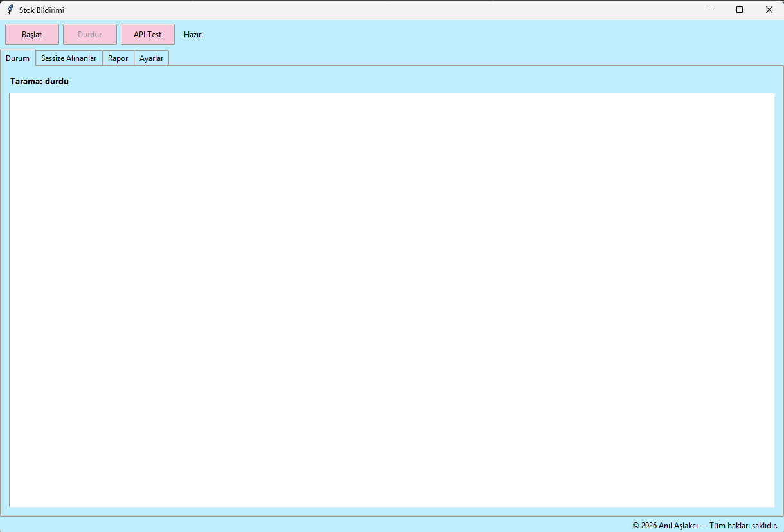
Task: Switch to the Durum tab
Action: 18,58
